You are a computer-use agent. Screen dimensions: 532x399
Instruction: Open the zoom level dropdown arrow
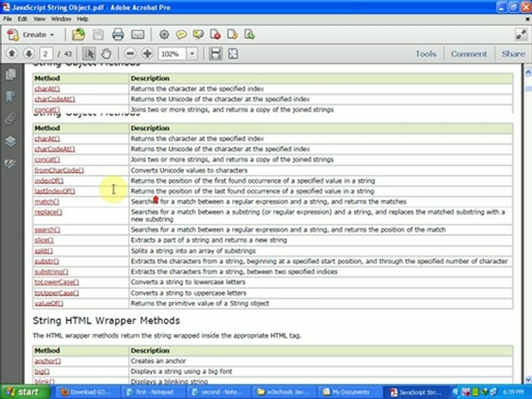(192, 54)
